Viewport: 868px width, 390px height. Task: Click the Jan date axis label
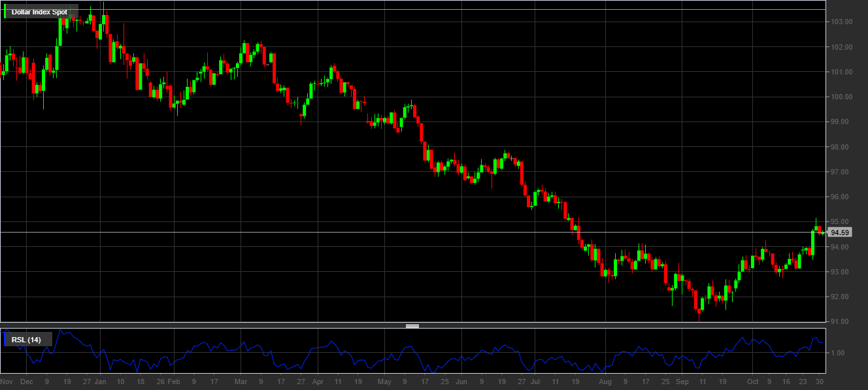pyautogui.click(x=100, y=381)
